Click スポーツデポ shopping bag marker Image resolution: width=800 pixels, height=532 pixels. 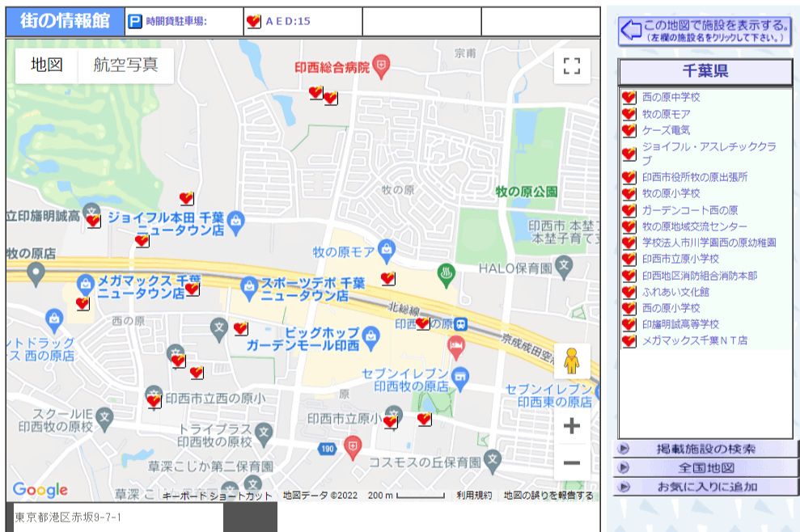[249, 289]
